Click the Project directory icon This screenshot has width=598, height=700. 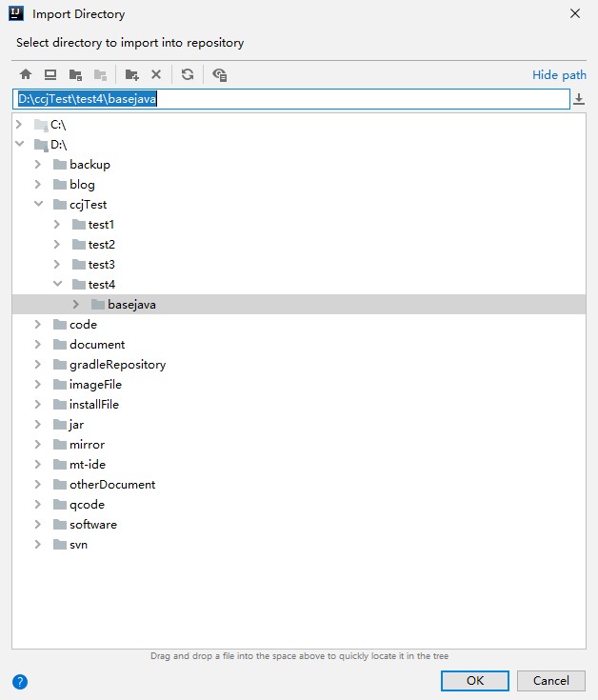pyautogui.click(x=76, y=74)
